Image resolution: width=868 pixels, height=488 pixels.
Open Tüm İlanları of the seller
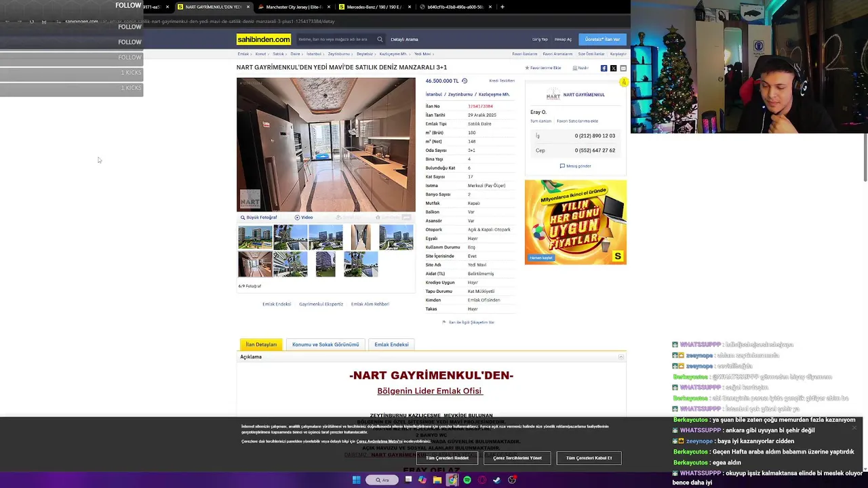click(540, 121)
